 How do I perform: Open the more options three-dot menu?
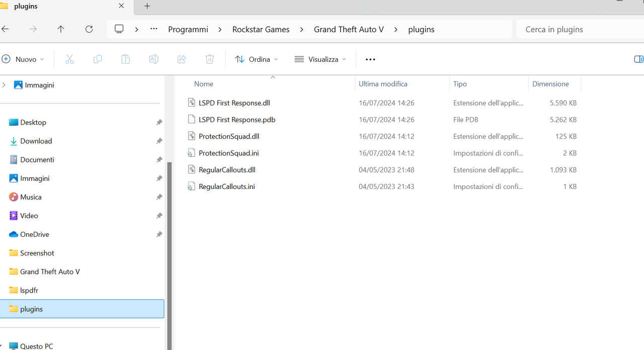370,59
